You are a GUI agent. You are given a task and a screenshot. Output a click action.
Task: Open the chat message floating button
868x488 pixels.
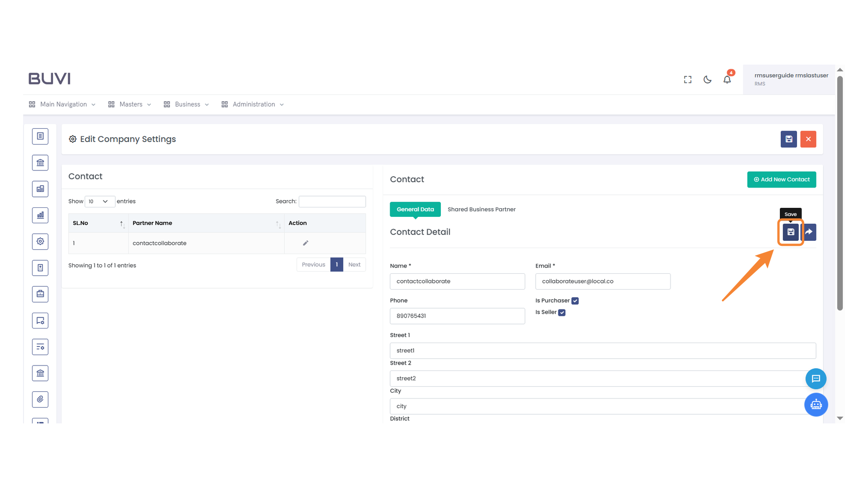[816, 379]
